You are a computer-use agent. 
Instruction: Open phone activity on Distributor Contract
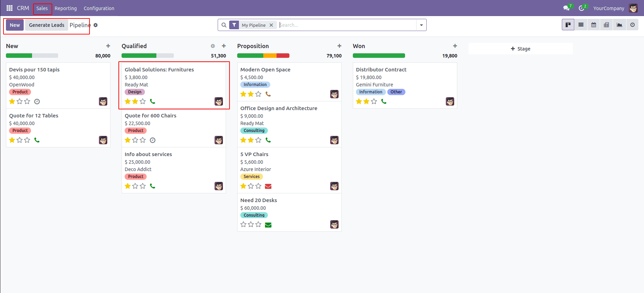(384, 101)
